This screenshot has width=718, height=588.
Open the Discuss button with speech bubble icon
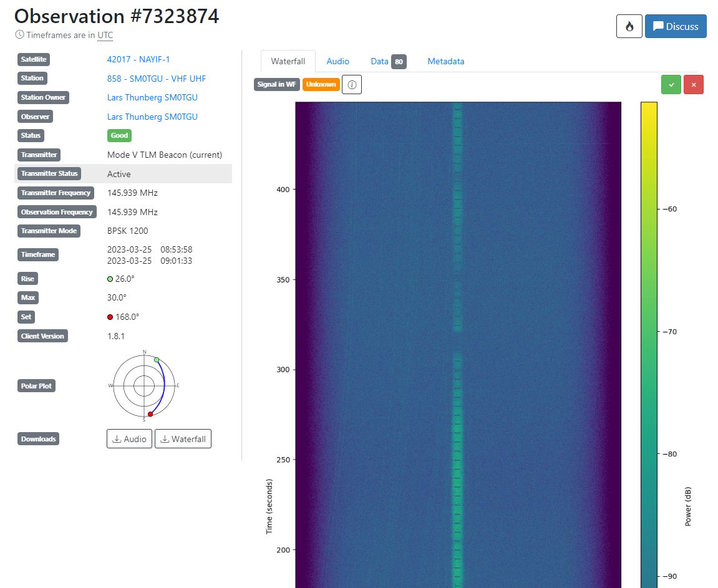click(x=676, y=26)
